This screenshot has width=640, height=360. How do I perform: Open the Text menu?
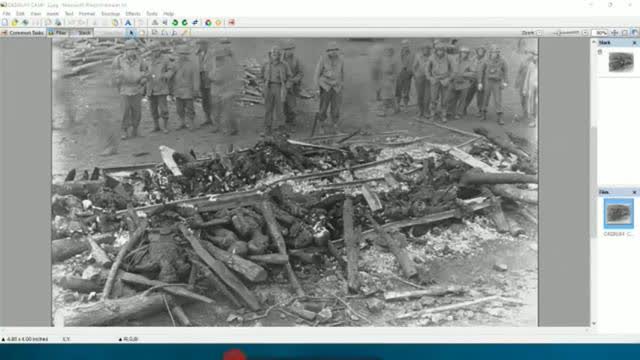point(69,13)
